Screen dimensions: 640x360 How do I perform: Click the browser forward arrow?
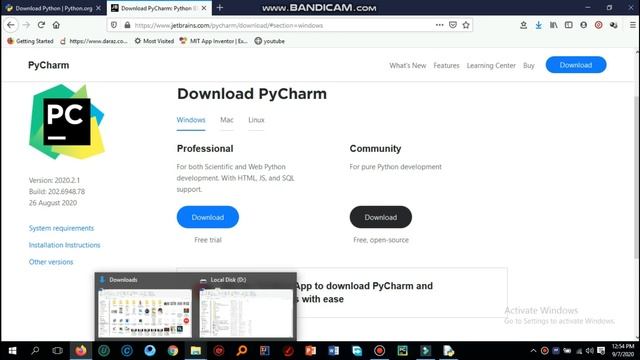pos(26,25)
